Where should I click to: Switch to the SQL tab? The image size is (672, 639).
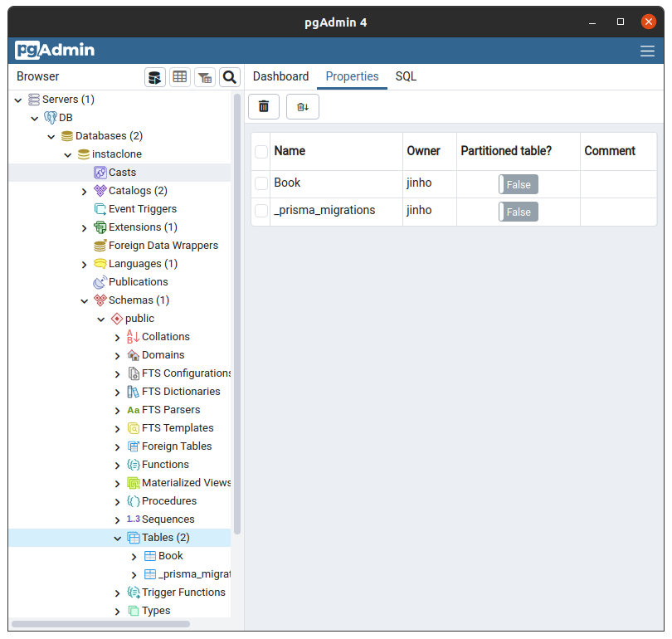click(406, 76)
